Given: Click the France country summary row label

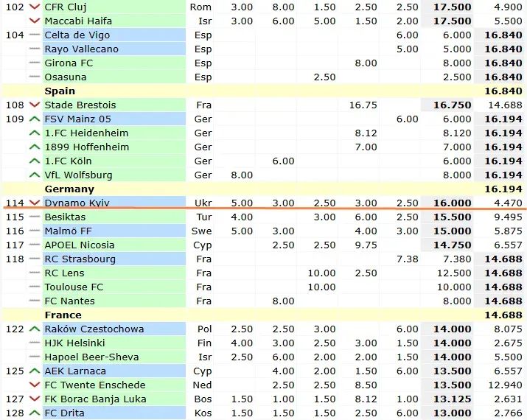Looking at the screenshot, I should (64, 315).
